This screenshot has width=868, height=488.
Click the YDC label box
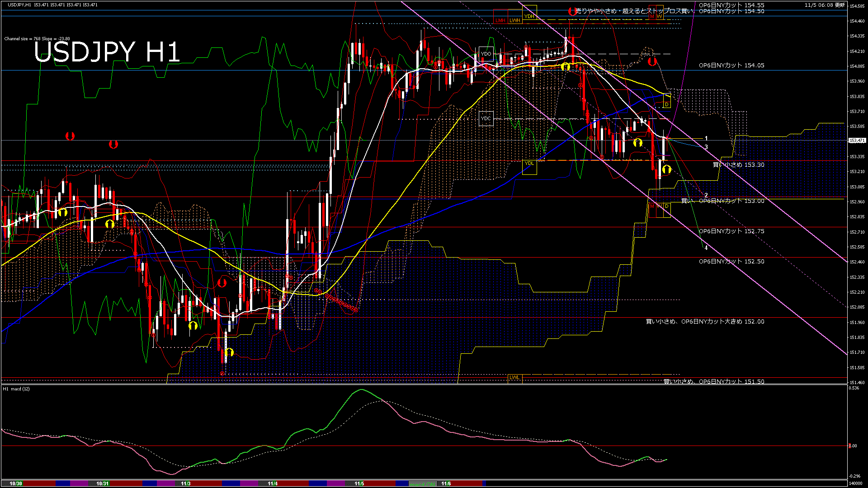click(486, 118)
